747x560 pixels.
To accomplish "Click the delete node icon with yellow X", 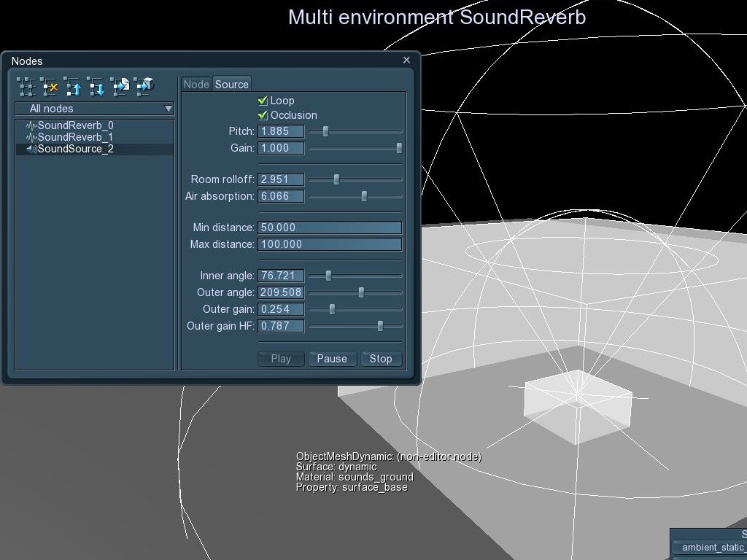I will (50, 87).
